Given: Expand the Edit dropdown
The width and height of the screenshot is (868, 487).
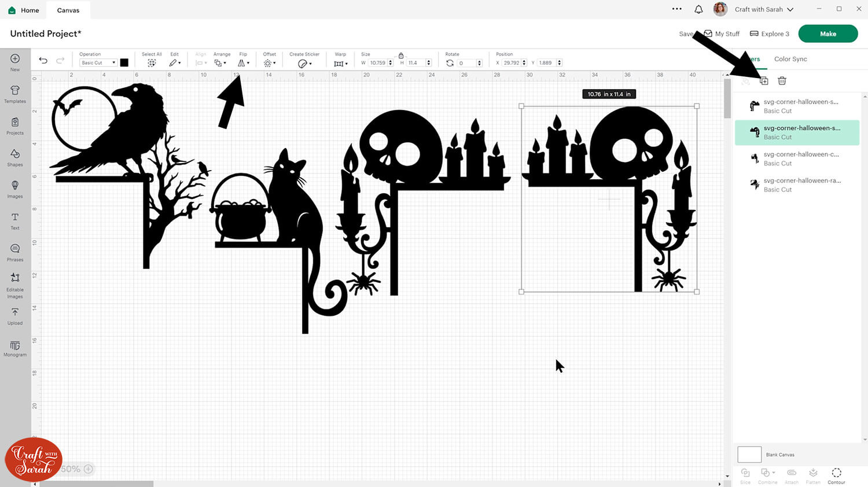Looking at the screenshot, I should click(x=175, y=62).
